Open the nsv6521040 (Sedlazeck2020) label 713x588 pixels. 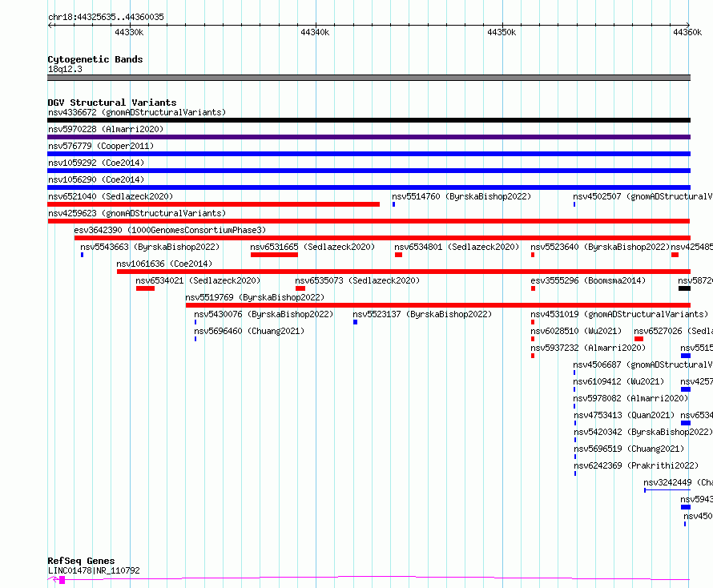pos(111,196)
